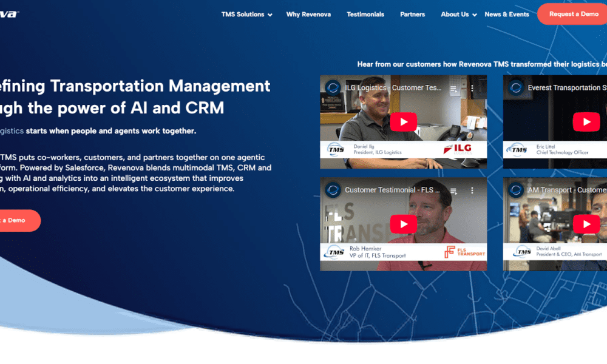Play the ILG Logistics customer testimonial video
The image size is (607, 364).
[403, 121]
